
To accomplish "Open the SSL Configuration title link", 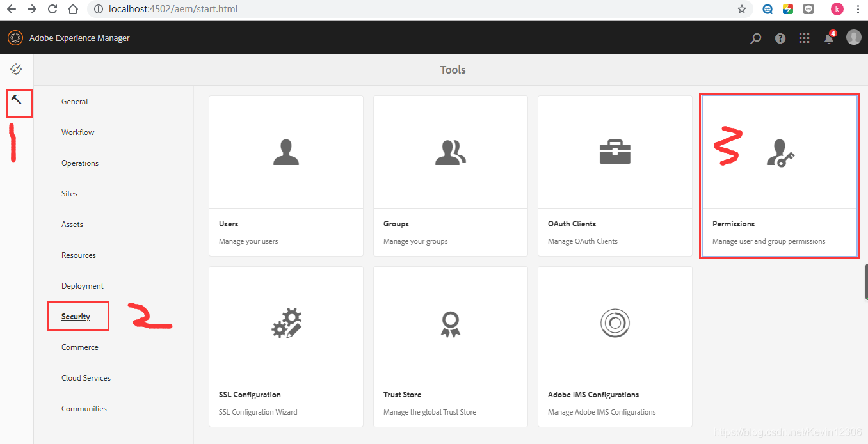I will point(250,395).
